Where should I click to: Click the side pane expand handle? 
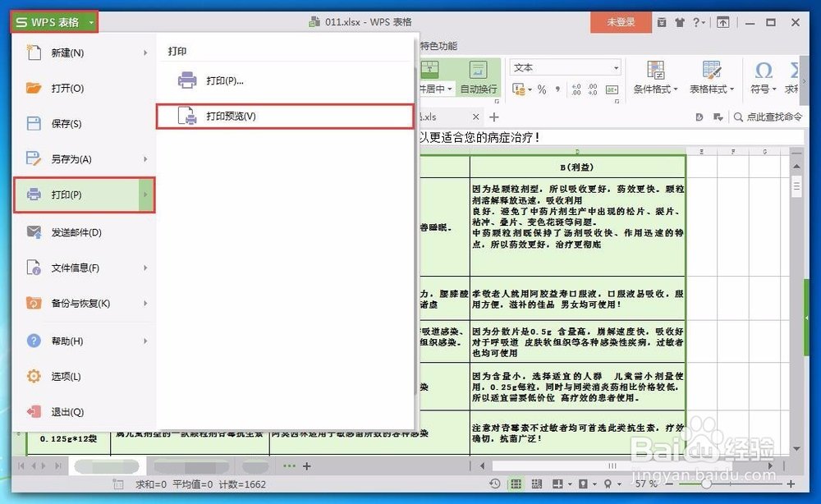click(x=807, y=318)
